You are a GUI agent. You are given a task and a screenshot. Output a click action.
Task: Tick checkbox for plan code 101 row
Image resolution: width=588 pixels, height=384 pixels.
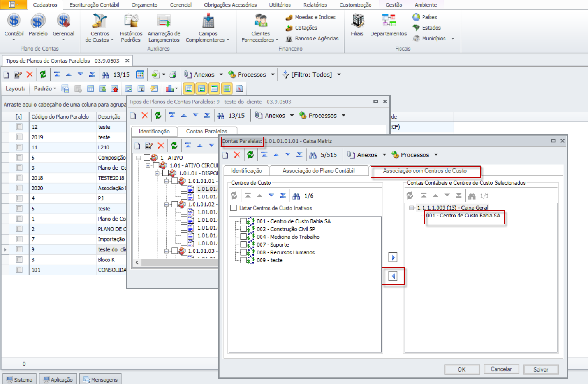tap(19, 270)
